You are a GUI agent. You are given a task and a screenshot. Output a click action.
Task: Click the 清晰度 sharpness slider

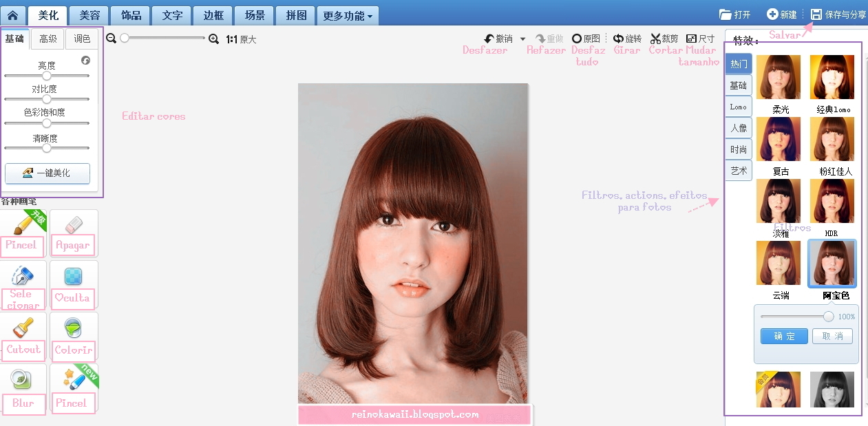[47, 147]
